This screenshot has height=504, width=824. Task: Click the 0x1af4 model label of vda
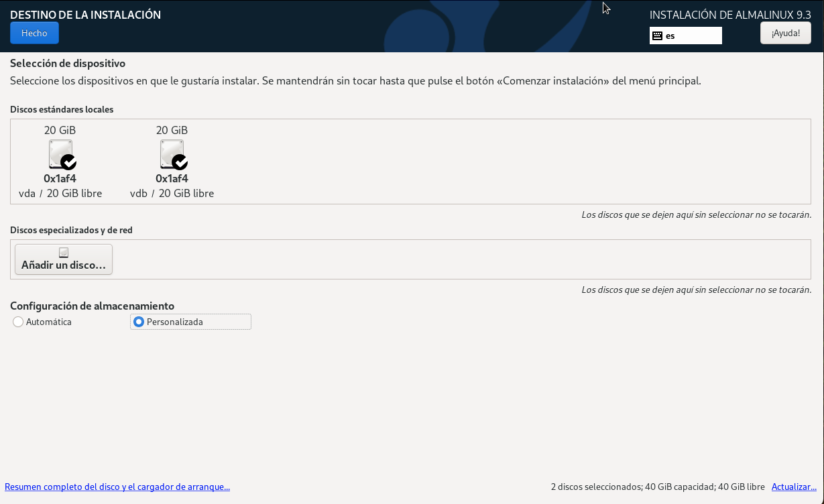tap(60, 178)
